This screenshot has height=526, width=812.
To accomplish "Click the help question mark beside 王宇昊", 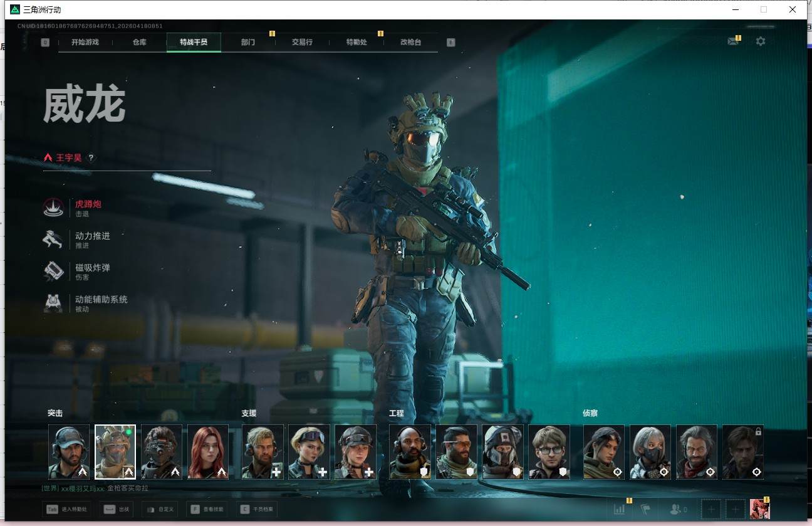I will click(x=91, y=158).
